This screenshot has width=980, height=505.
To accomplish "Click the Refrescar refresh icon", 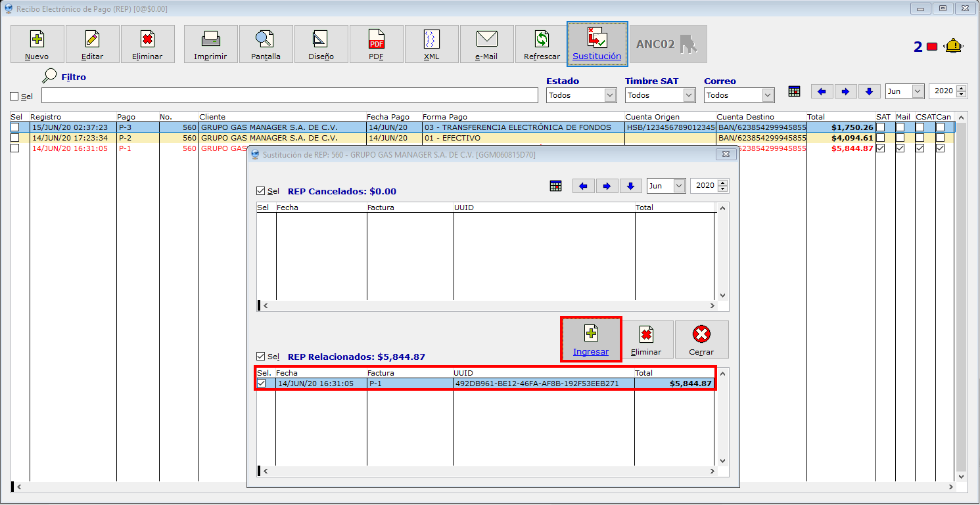I will (x=542, y=39).
